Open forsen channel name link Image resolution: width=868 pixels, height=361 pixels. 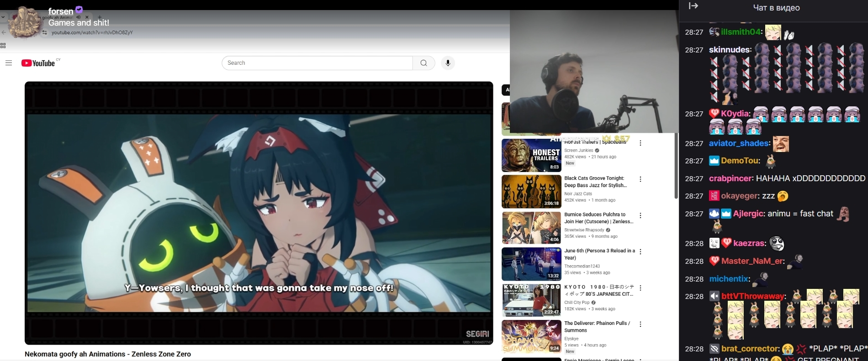pyautogui.click(x=61, y=11)
